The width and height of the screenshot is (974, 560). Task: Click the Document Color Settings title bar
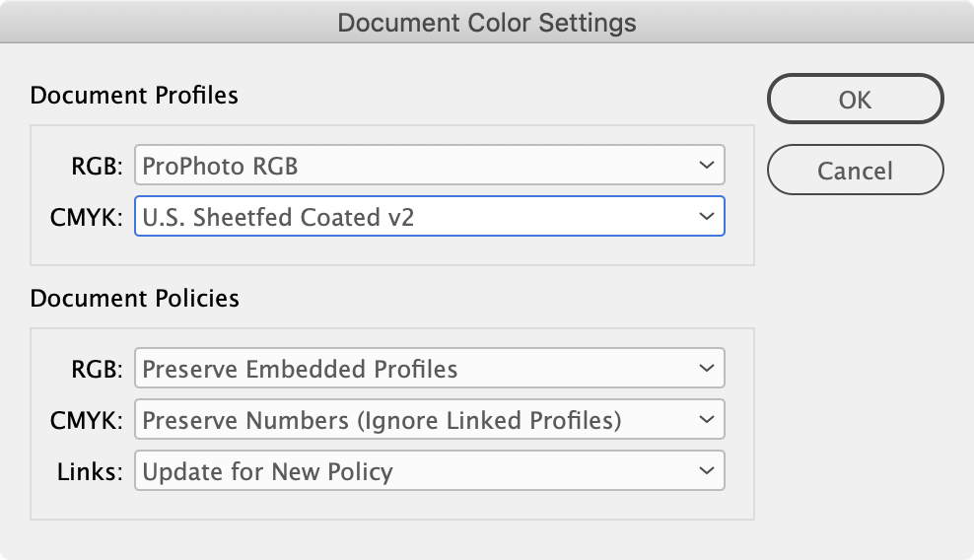[x=487, y=22]
